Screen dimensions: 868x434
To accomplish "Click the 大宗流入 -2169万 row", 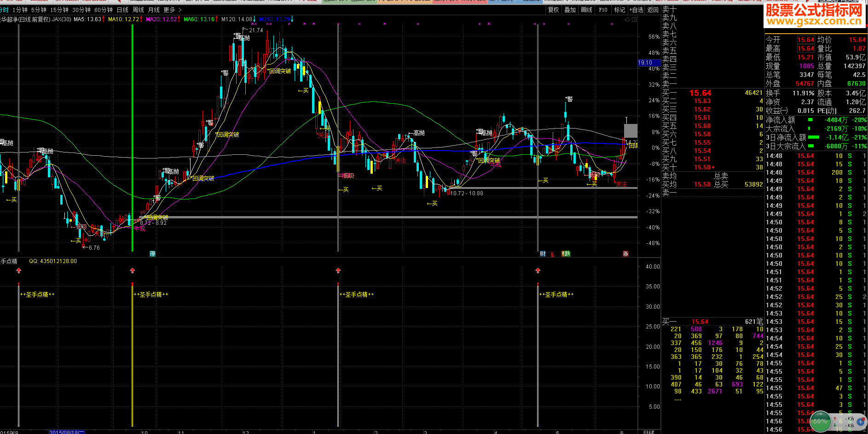I will click(x=816, y=129).
